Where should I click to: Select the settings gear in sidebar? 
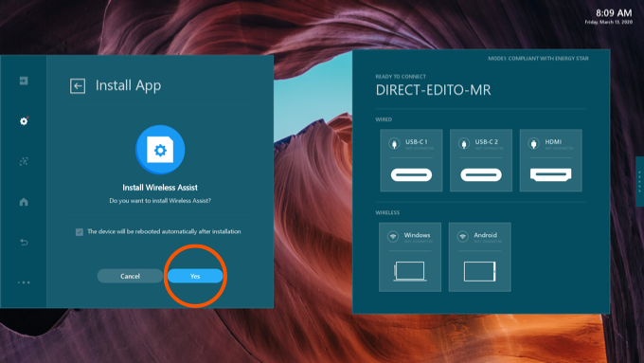tap(24, 121)
